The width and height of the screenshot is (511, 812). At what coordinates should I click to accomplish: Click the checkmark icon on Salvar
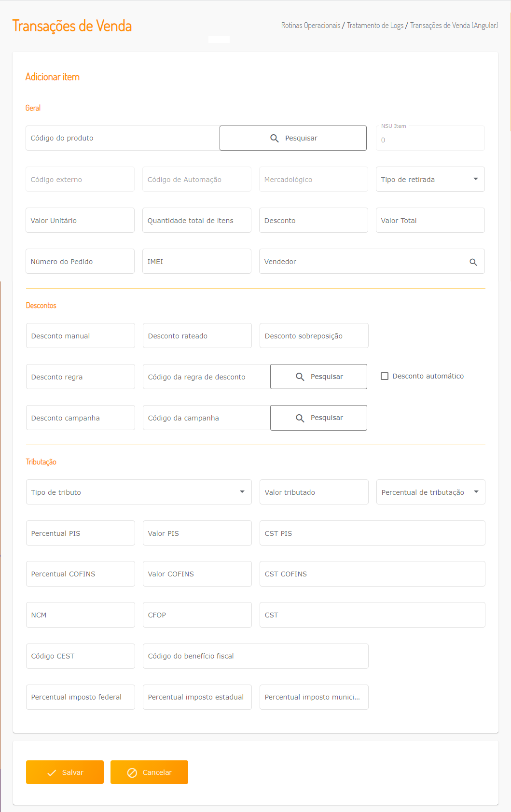click(x=52, y=773)
